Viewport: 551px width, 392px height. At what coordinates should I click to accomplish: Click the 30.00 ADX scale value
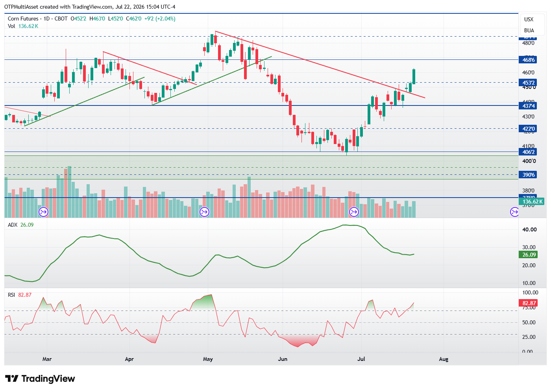[529, 247]
